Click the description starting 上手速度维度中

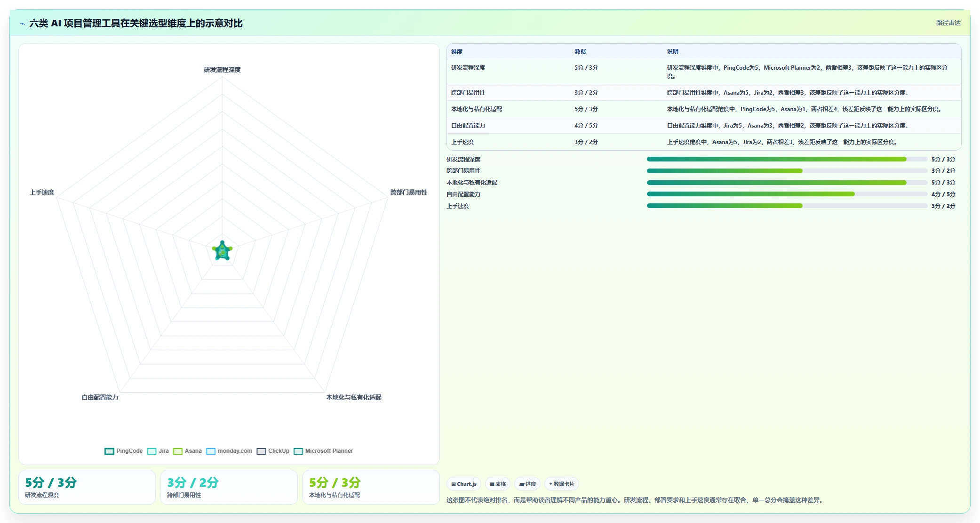pyautogui.click(x=783, y=142)
